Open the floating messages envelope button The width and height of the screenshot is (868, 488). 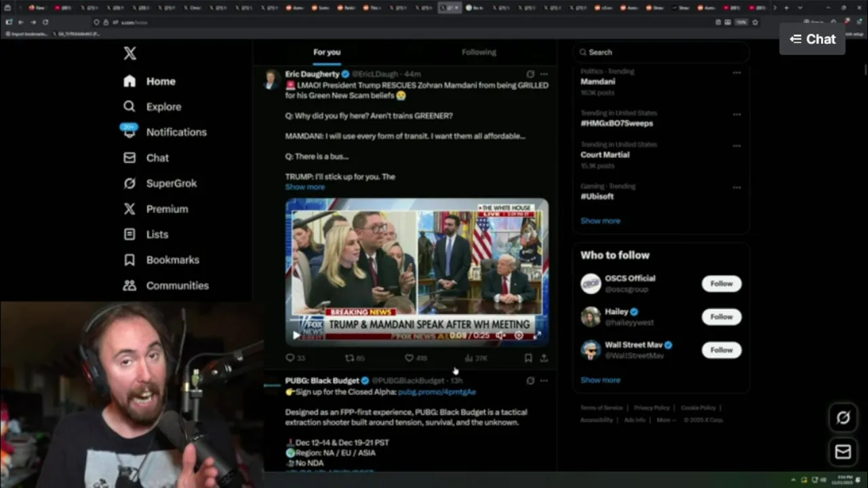click(x=843, y=451)
